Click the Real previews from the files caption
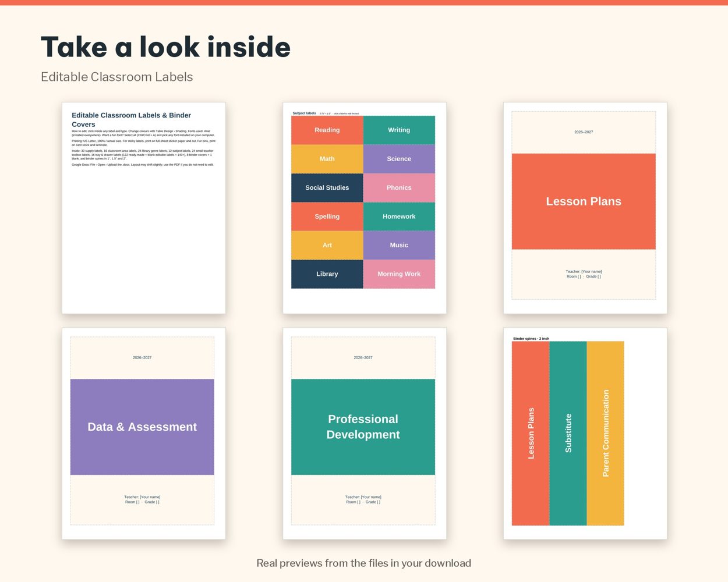 [364, 563]
